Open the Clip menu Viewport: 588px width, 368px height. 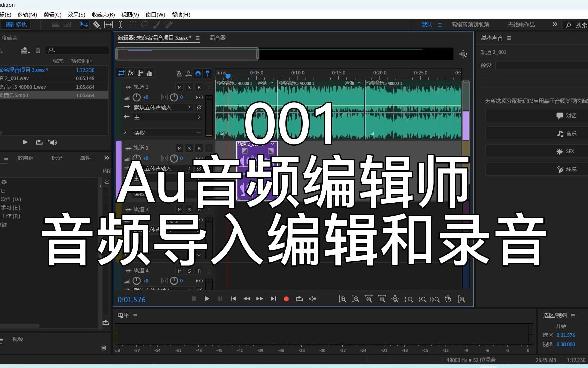52,15
